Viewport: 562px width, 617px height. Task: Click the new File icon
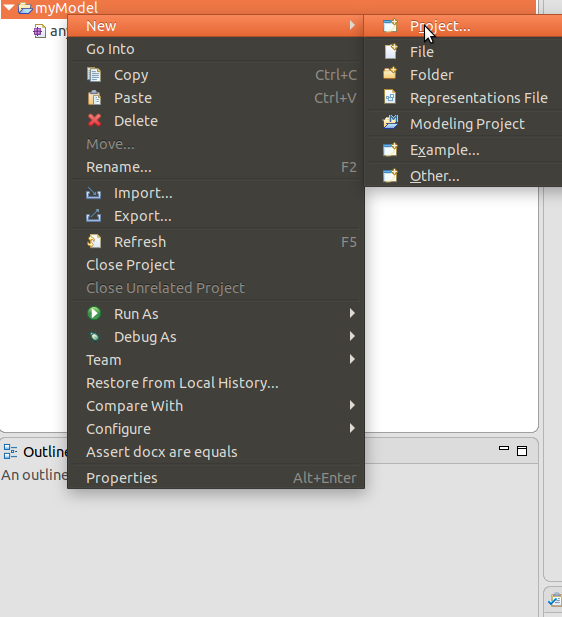click(391, 52)
